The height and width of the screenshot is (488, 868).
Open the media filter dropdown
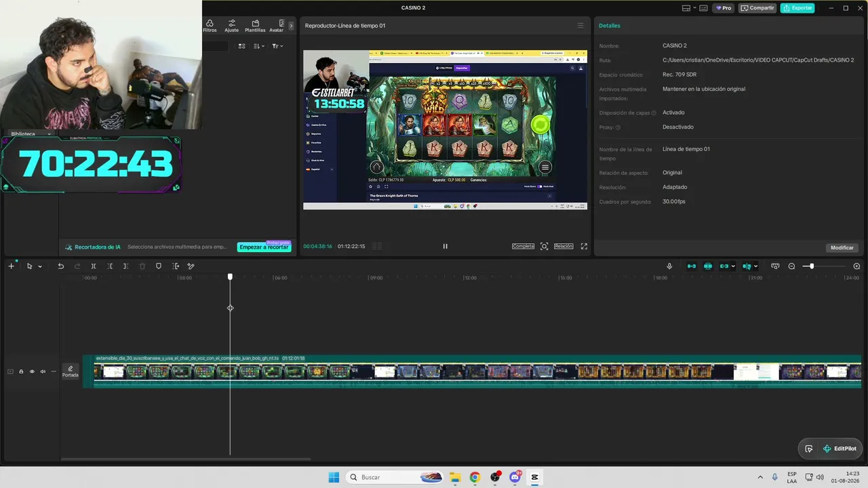[x=277, y=46]
